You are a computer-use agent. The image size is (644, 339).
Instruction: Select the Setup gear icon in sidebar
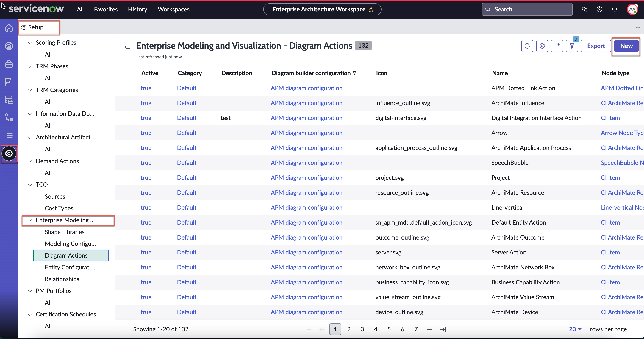click(9, 153)
